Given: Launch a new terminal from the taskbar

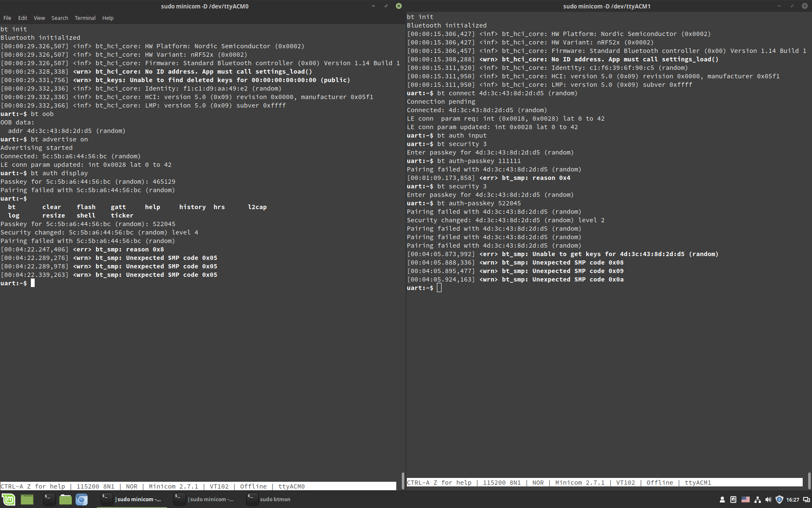Looking at the screenshot, I should pos(49,500).
